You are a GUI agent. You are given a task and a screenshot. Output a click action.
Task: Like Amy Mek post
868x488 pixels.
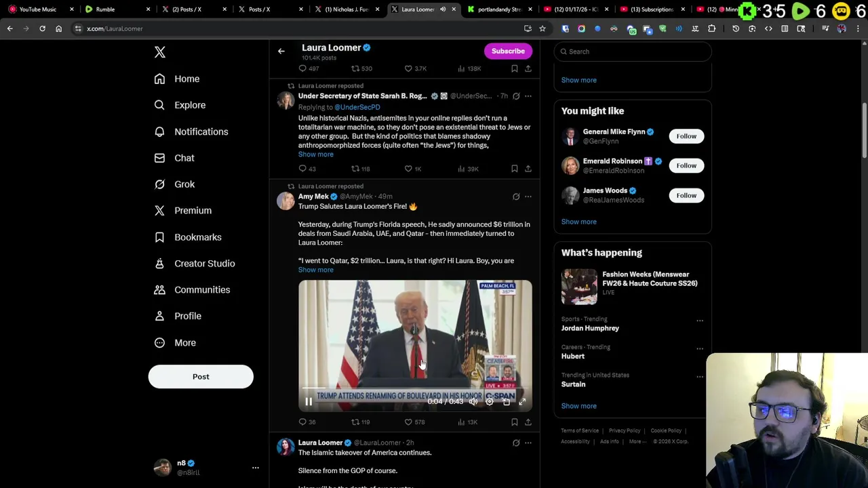pyautogui.click(x=414, y=422)
